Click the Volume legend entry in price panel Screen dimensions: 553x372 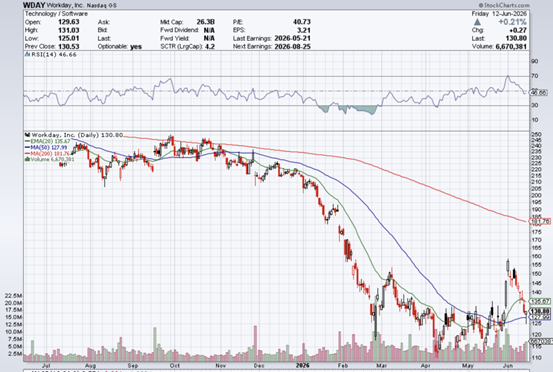tap(50, 159)
